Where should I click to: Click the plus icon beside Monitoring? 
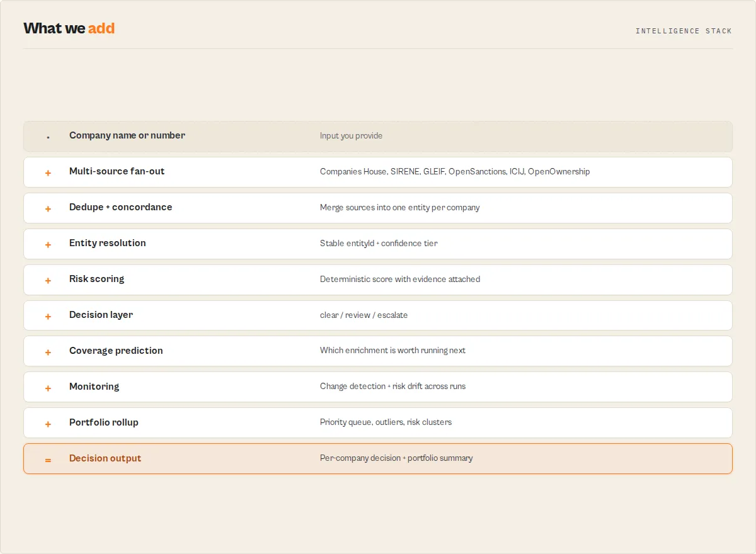click(x=48, y=388)
